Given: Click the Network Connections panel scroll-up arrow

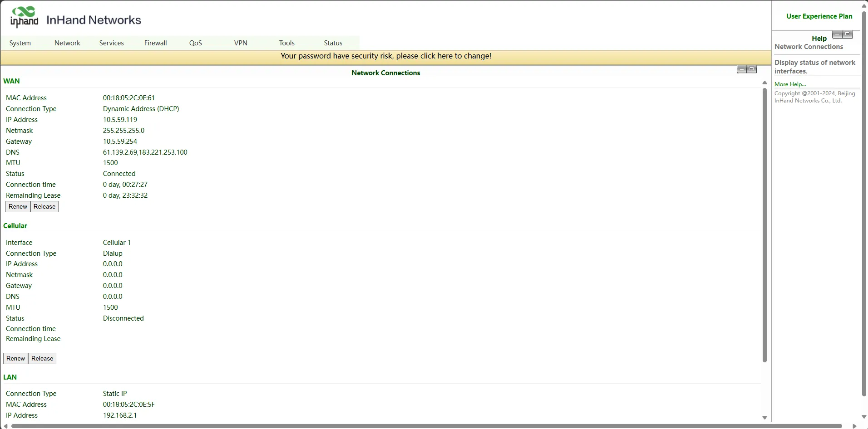Looking at the screenshot, I should [764, 83].
